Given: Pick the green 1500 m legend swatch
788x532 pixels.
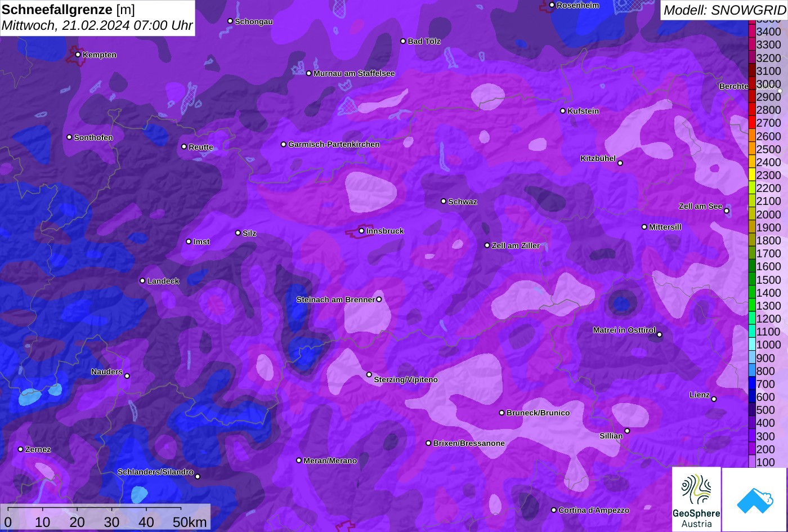Looking at the screenshot, I should coord(752,280).
